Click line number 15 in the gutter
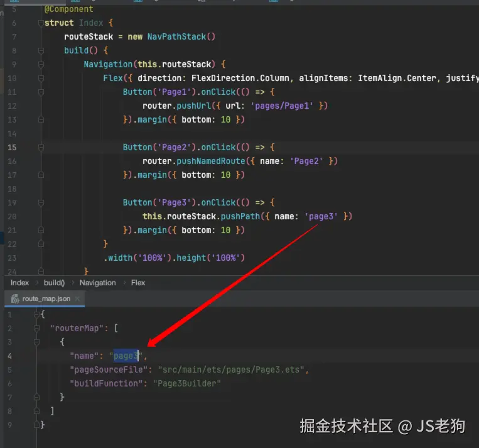This screenshot has width=479, height=448. click(12, 148)
